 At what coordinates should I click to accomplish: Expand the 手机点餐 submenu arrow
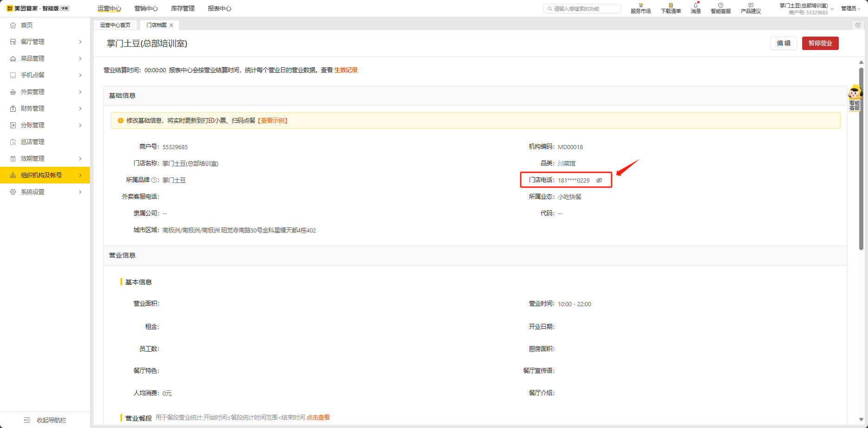coord(80,75)
